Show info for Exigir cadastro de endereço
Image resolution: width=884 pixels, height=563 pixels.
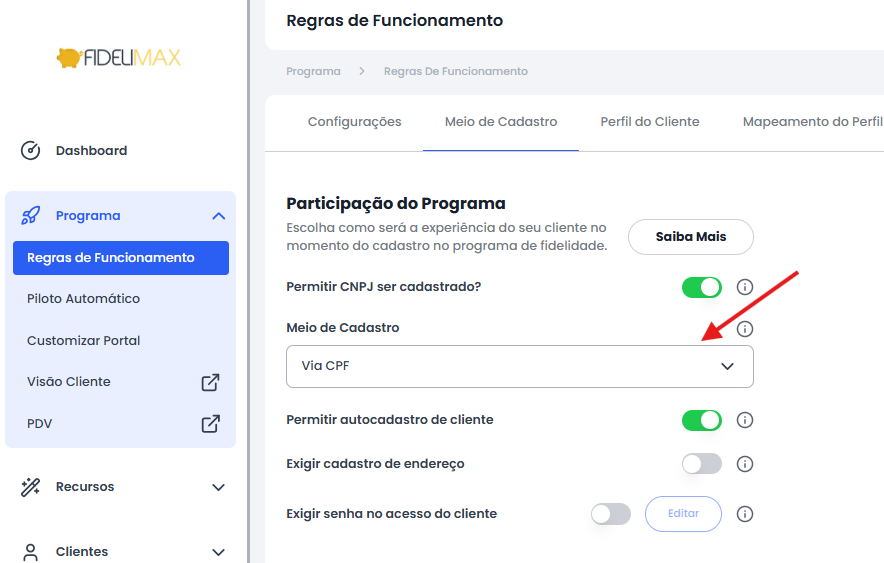pyautogui.click(x=745, y=464)
